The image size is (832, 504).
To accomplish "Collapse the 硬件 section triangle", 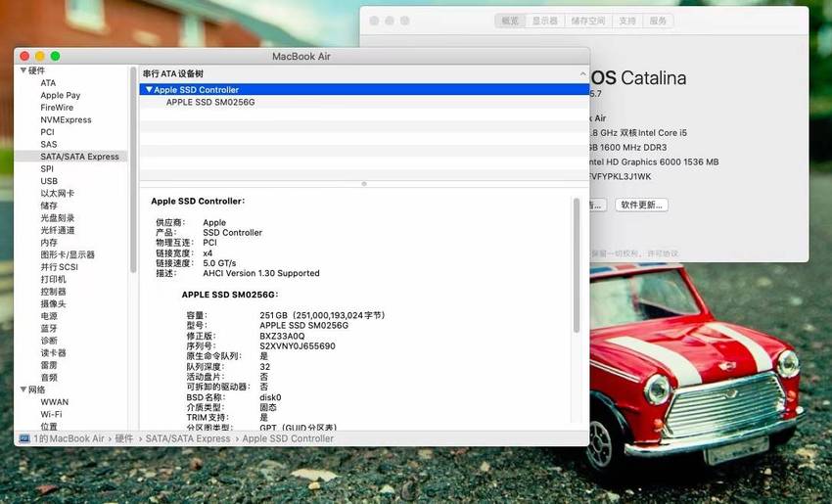I will click(23, 70).
